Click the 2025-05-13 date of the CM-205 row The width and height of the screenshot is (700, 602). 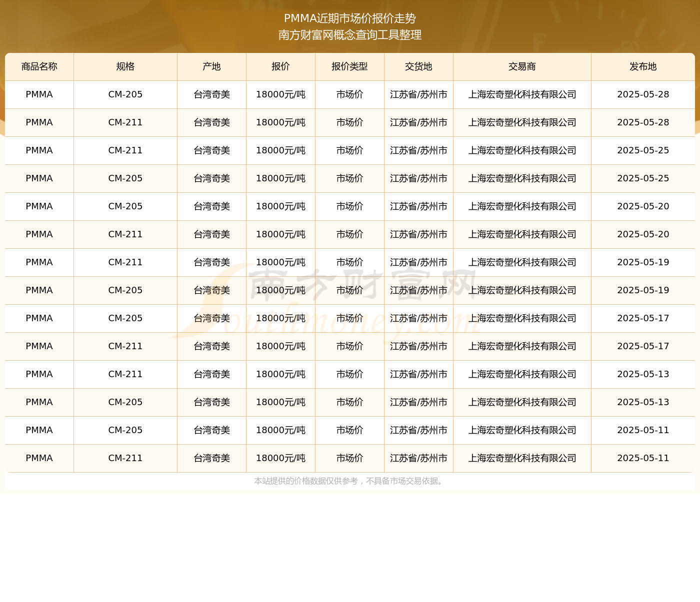643,402
